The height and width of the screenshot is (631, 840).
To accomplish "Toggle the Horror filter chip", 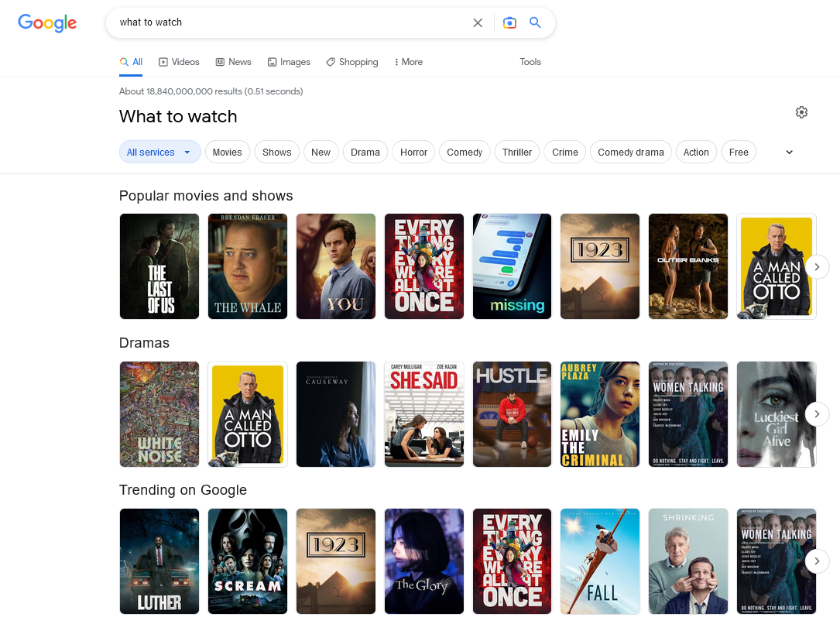I will click(x=413, y=152).
